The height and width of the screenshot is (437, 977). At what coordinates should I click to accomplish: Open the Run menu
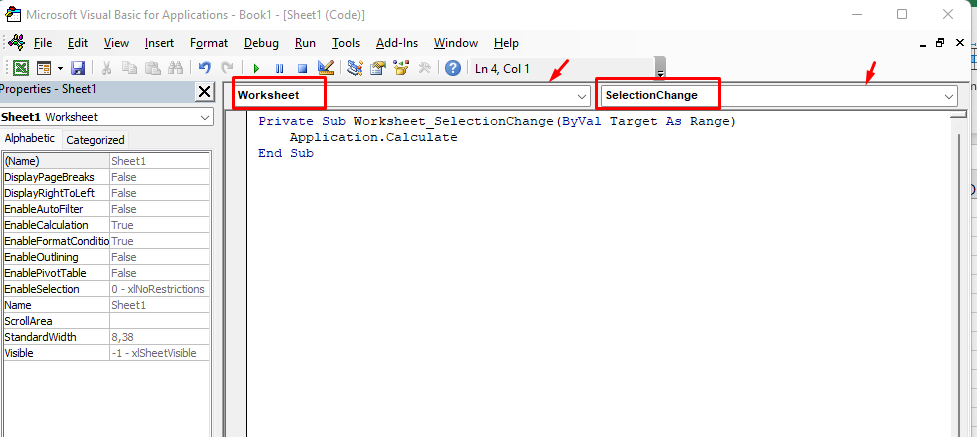[x=305, y=43]
